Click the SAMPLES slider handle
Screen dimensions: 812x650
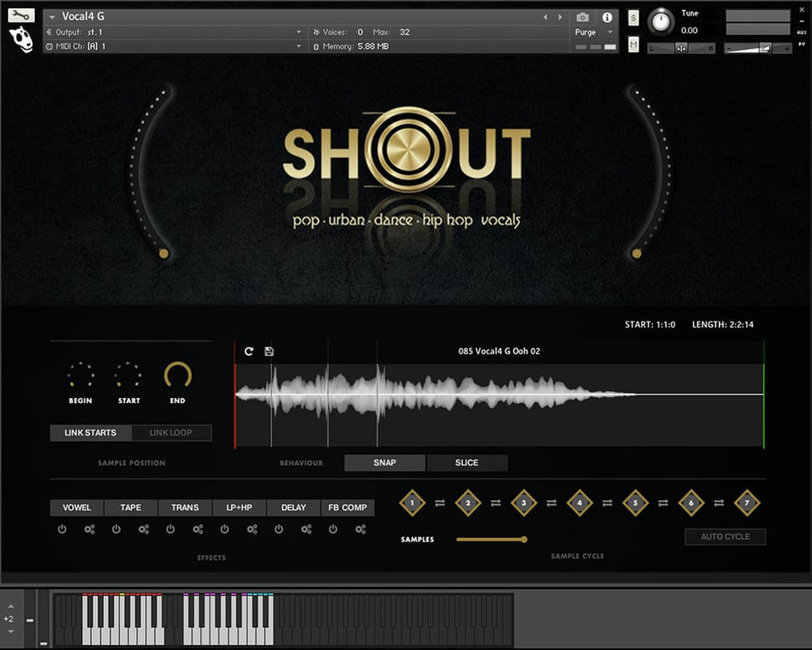tap(524, 539)
